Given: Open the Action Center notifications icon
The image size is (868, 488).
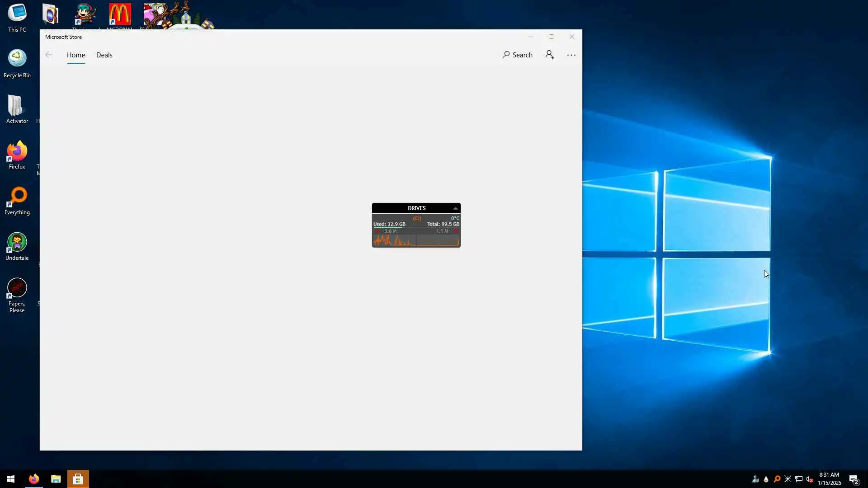Looking at the screenshot, I should tap(854, 479).
